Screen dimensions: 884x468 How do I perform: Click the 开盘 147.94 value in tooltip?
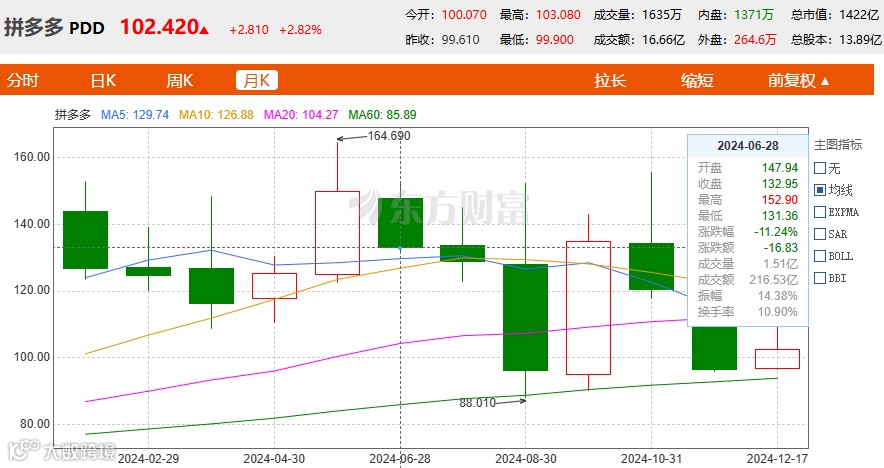(x=780, y=168)
